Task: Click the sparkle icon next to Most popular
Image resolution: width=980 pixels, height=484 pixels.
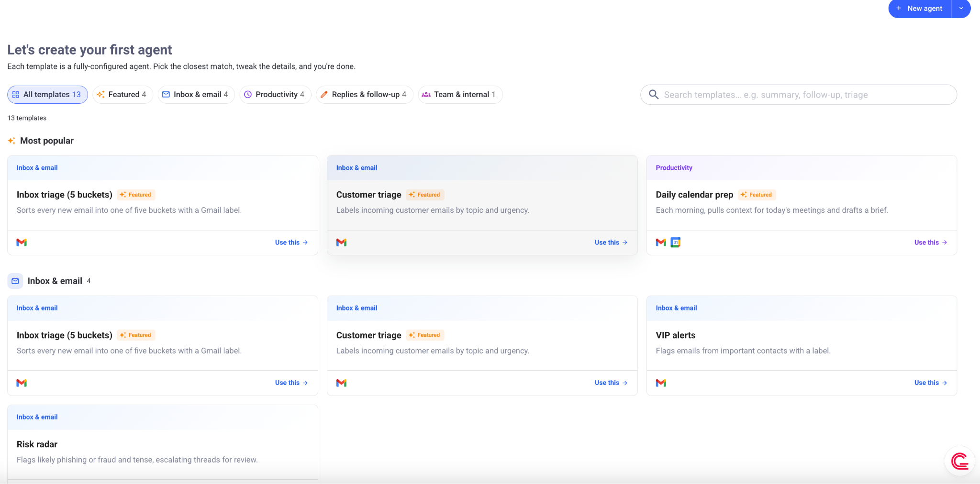Action: [x=11, y=141]
